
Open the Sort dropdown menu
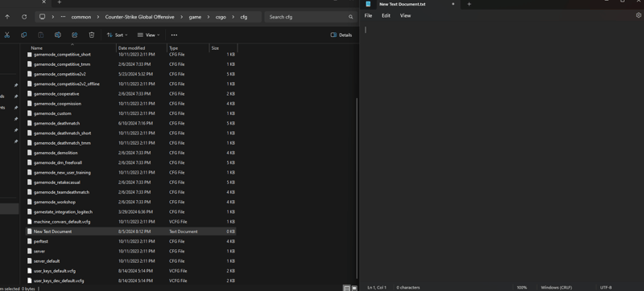[117, 35]
